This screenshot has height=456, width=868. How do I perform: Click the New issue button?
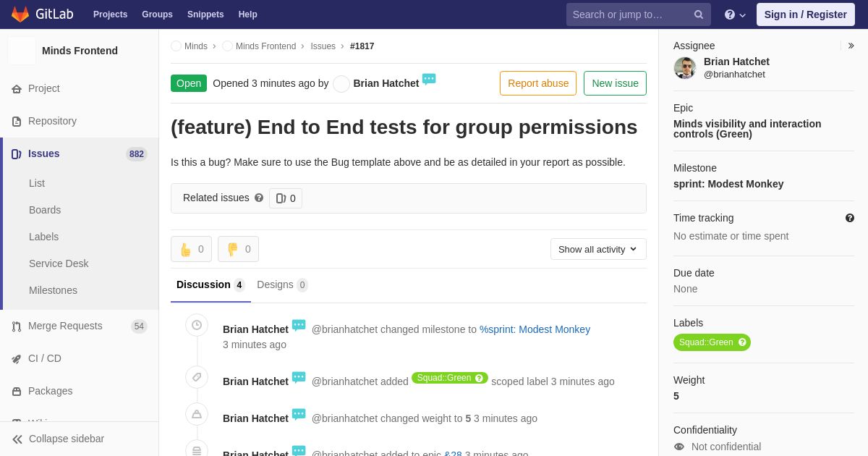(x=615, y=83)
